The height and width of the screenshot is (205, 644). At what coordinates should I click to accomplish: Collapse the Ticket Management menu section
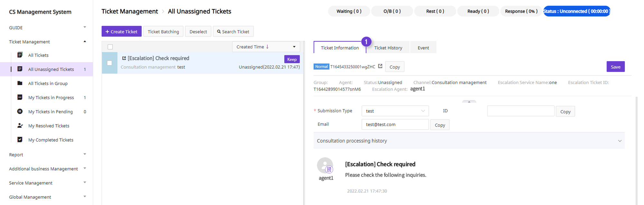85,42
